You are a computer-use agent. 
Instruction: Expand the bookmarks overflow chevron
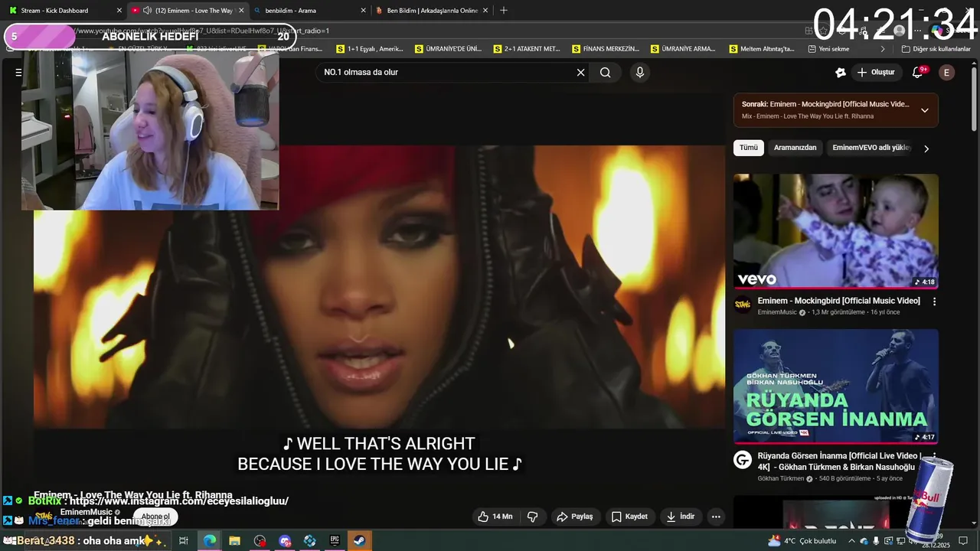pyautogui.click(x=883, y=49)
